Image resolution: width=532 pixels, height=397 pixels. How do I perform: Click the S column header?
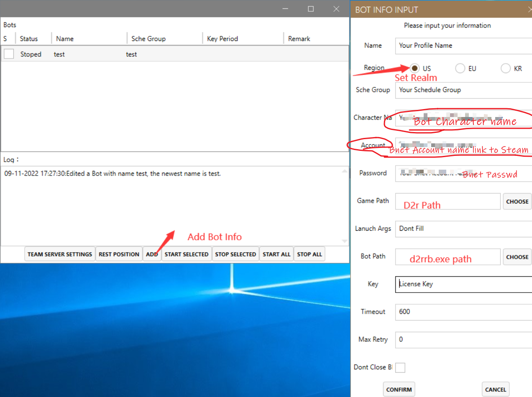(x=5, y=38)
